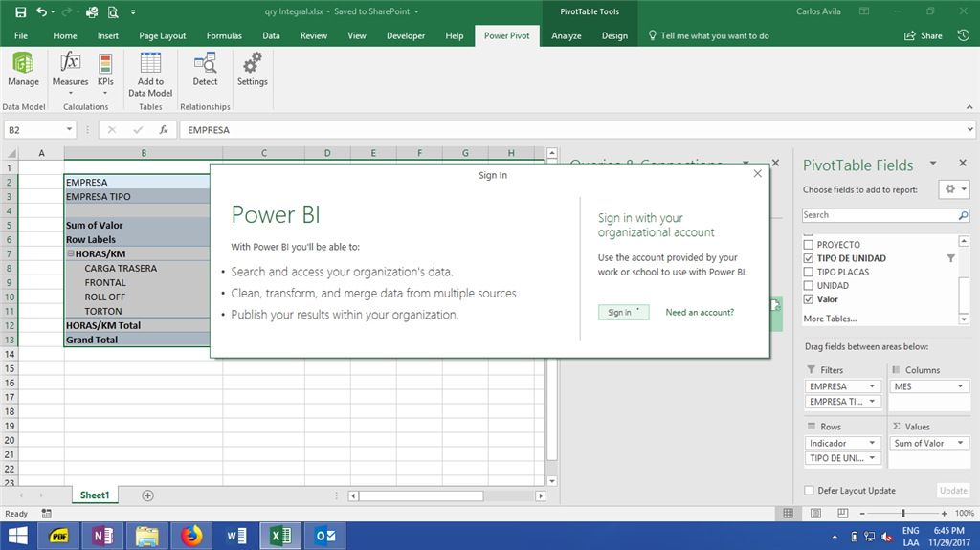Click the PivotTable Fields search box
The width and height of the screenshot is (980, 550).
tap(880, 215)
